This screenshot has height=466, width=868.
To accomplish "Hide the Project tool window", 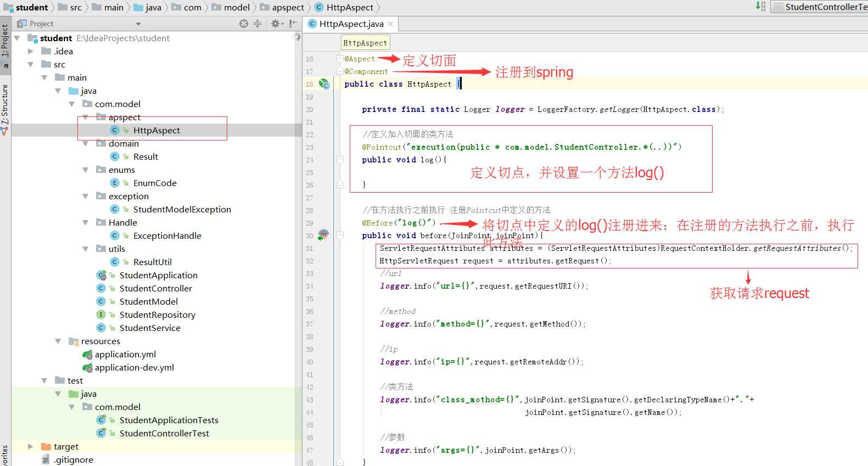I will pyautogui.click(x=294, y=24).
